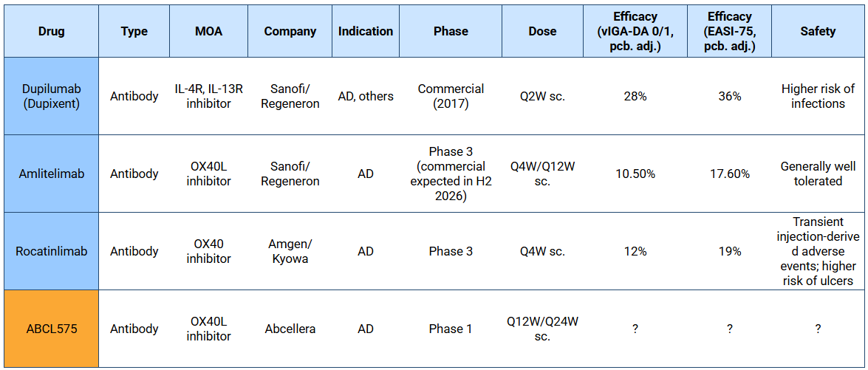
Task: Select the Q12W/Q24W sc. dose cell
Action: (542, 329)
